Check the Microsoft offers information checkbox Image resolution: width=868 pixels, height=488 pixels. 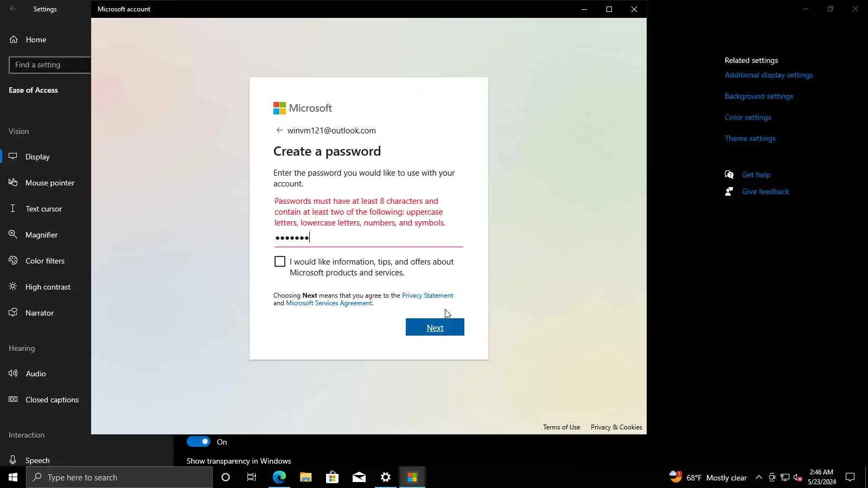pyautogui.click(x=279, y=261)
